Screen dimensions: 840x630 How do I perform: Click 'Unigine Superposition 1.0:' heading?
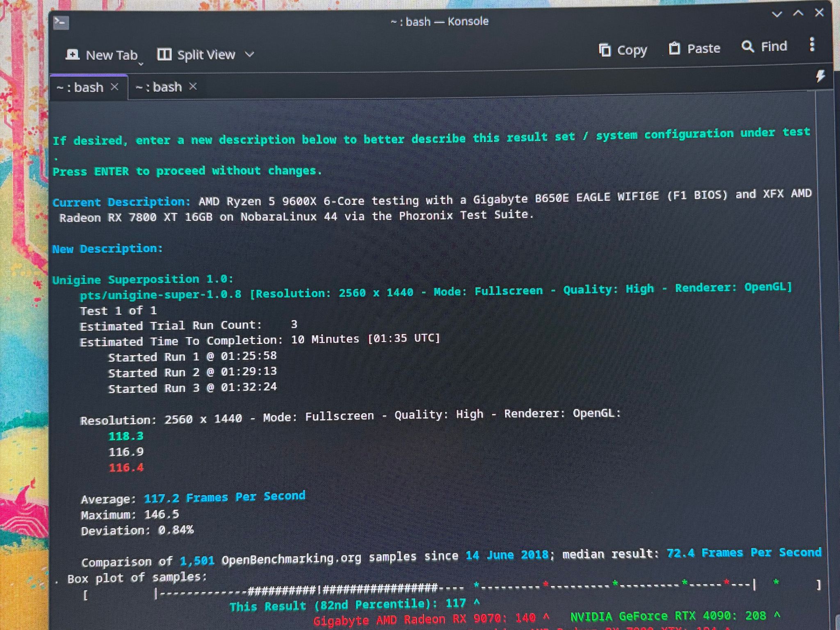pos(143,279)
